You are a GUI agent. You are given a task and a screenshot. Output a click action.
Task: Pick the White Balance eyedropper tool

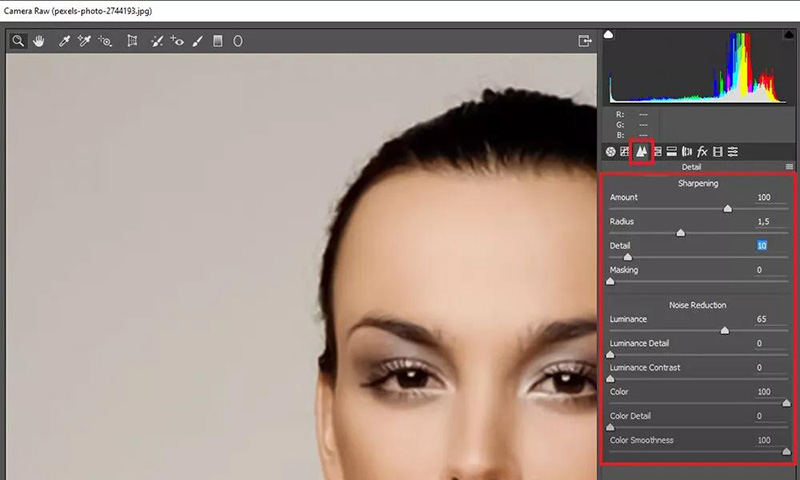64,41
